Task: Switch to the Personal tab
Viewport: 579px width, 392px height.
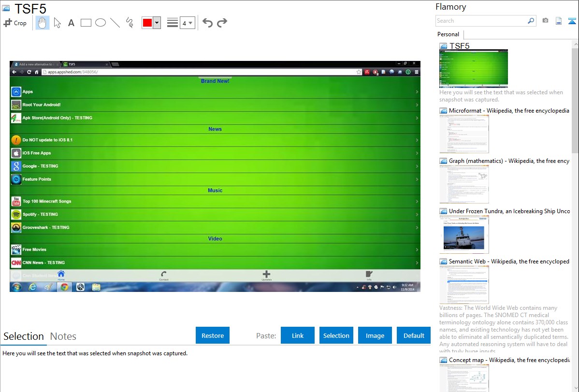Action: (448, 34)
